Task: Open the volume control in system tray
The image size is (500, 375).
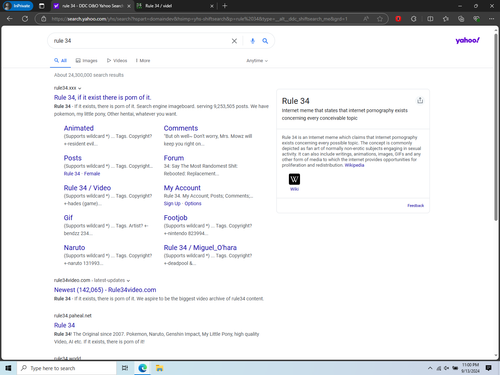Action: 446,368
